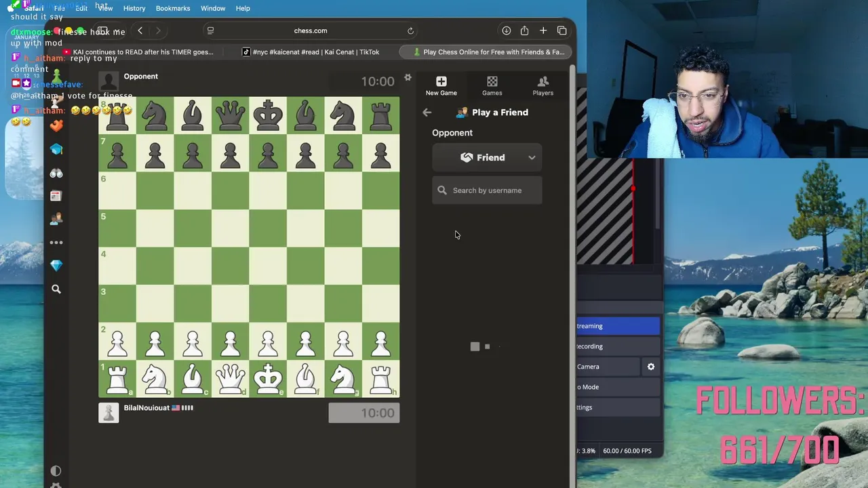
Task: Select the white knight on g1
Action: point(343,378)
